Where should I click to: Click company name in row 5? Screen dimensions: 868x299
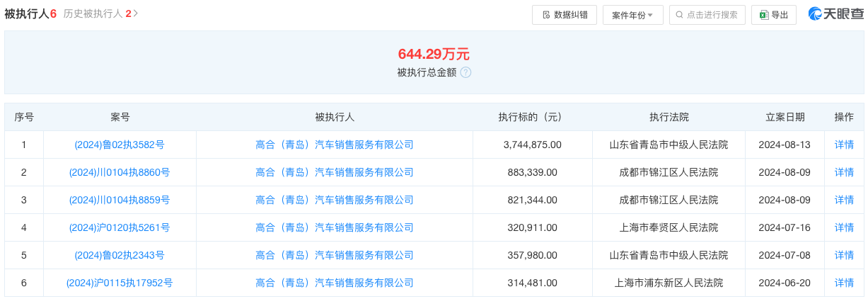pos(334,255)
